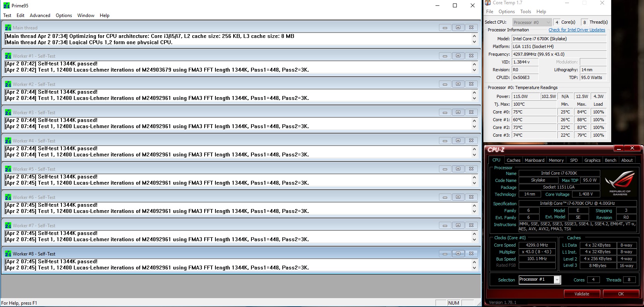Open Prime95 Options menu
Viewport: 644px width, 307px height.
(64, 15)
